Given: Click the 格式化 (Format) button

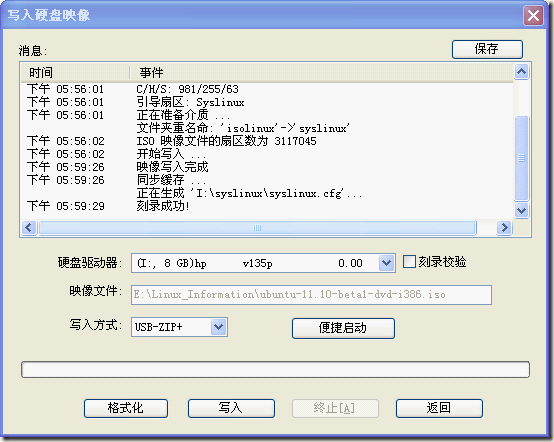Looking at the screenshot, I should tap(126, 408).
